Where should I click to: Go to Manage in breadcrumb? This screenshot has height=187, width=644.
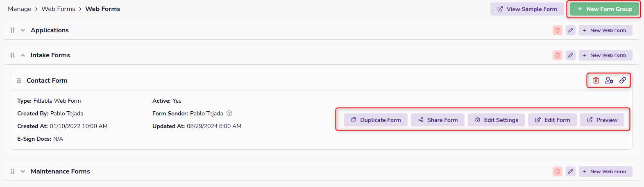pos(20,9)
